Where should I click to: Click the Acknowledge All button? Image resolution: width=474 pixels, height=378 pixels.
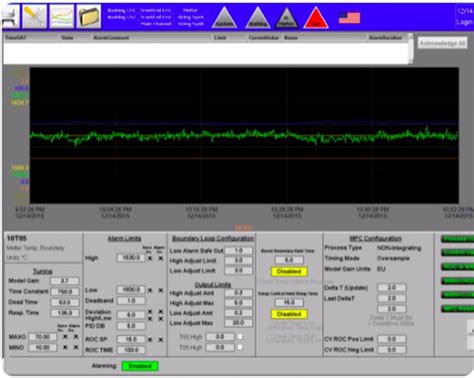(x=442, y=43)
